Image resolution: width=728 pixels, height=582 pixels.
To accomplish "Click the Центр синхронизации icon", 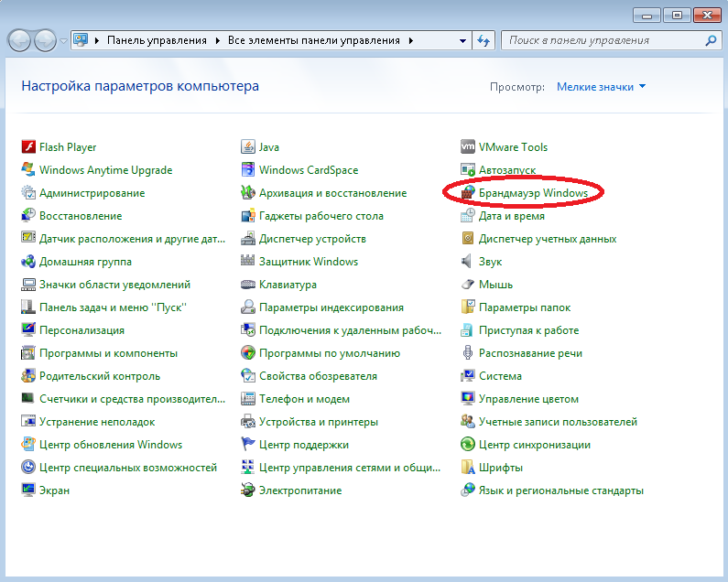I will (x=468, y=445).
